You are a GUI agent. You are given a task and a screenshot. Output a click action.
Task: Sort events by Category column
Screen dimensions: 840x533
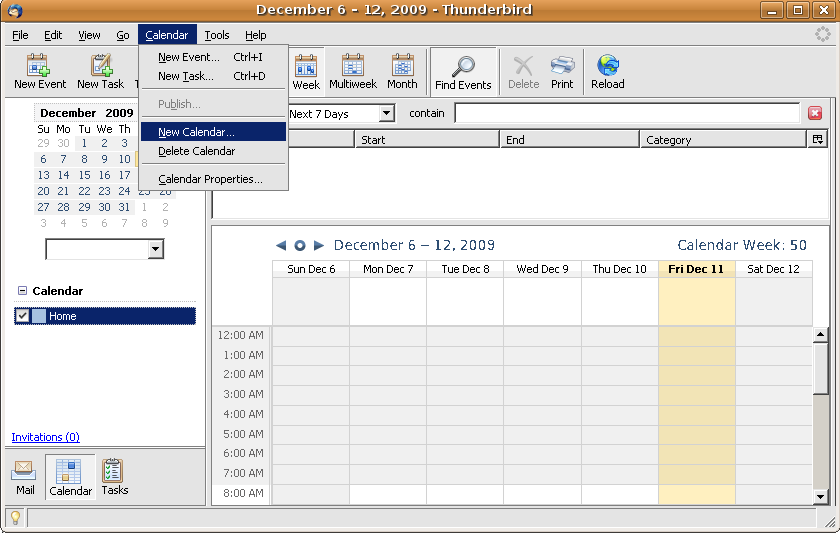pos(723,139)
